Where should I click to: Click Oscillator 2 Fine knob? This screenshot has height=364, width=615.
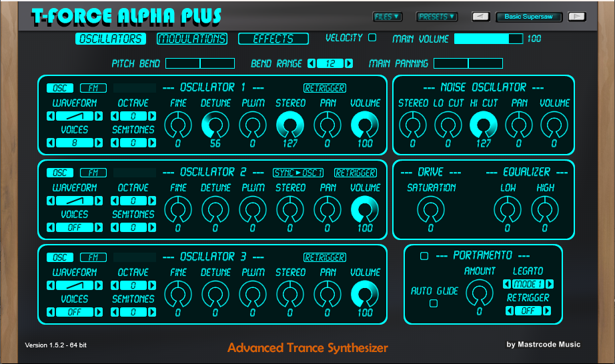(177, 209)
